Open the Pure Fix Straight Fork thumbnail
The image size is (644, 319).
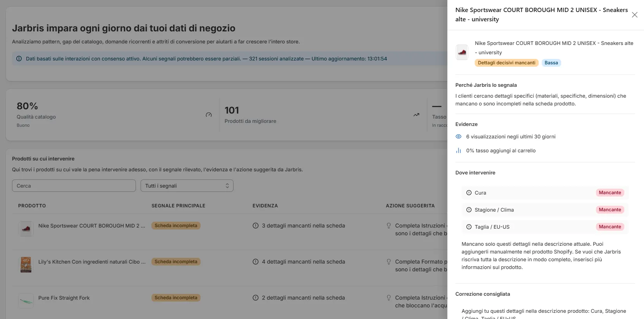(x=26, y=301)
